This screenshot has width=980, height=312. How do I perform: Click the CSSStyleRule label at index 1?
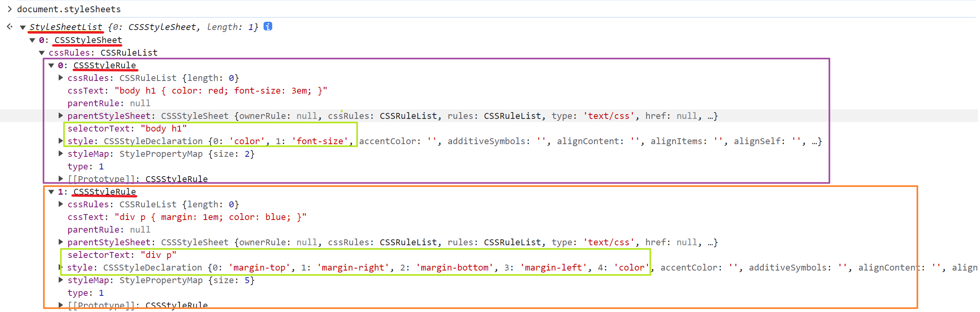[105, 192]
